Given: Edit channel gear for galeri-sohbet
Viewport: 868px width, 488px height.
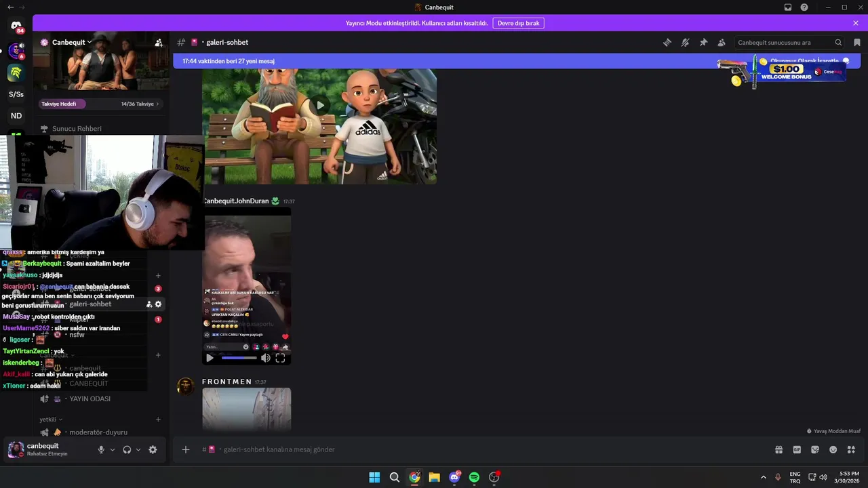Looking at the screenshot, I should tap(158, 304).
